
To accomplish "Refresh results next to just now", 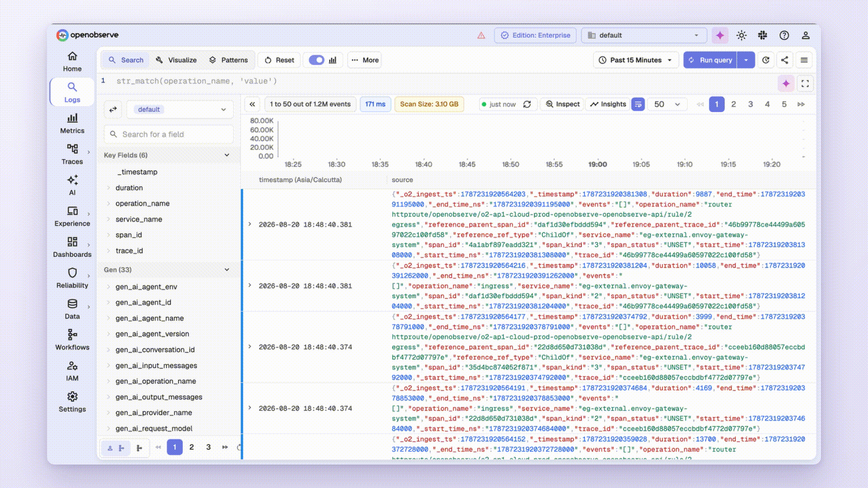I will tap(527, 104).
